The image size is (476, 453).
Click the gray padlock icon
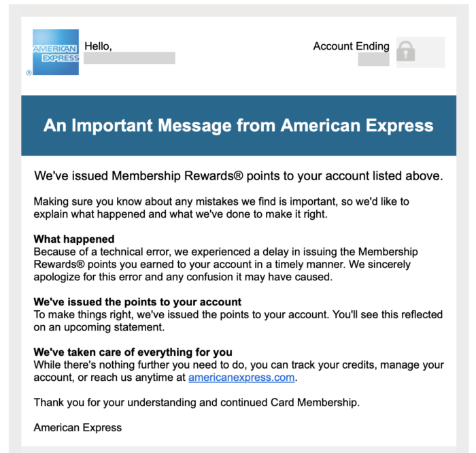405,52
